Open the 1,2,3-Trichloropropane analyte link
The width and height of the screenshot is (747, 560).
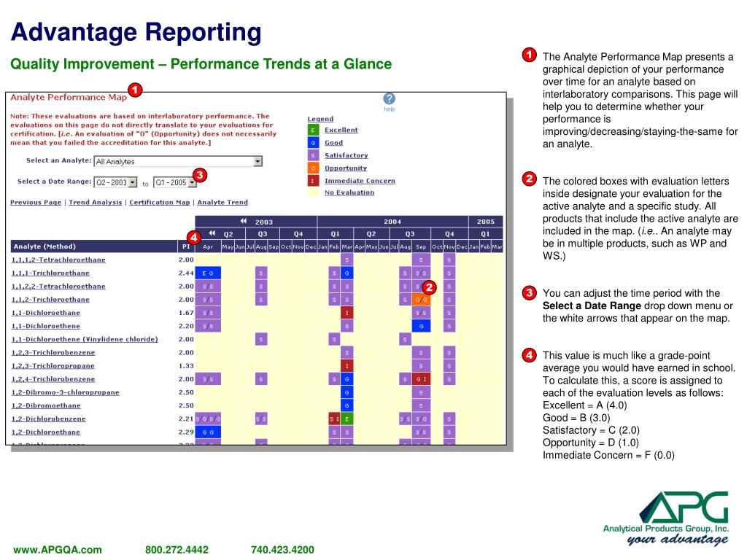[53, 366]
